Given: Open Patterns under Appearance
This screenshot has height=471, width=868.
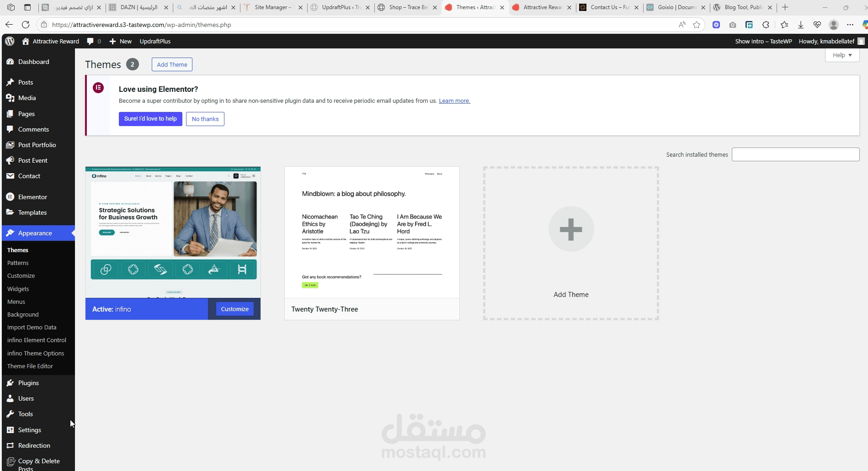Looking at the screenshot, I should coord(18,263).
